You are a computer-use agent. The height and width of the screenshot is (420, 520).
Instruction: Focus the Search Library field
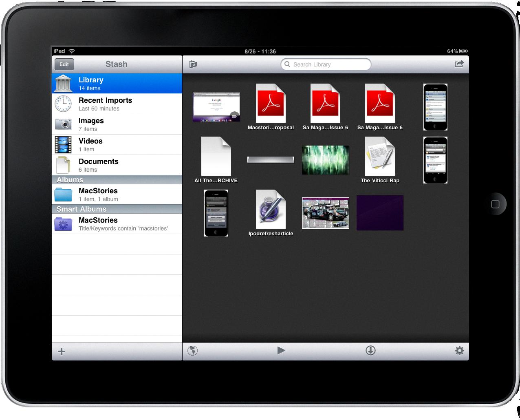click(326, 64)
